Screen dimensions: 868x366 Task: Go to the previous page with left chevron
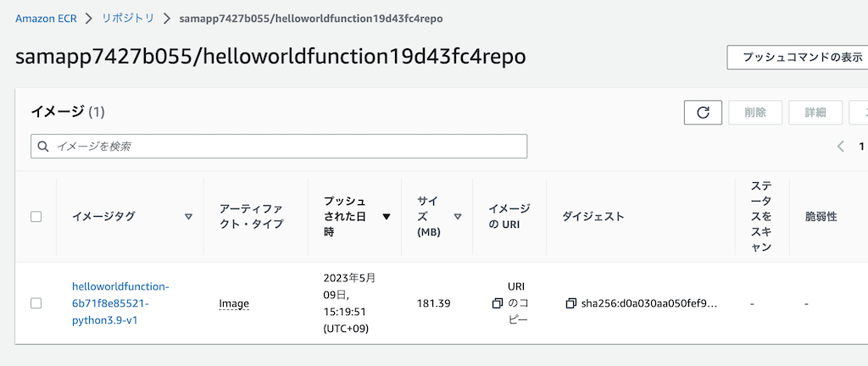841,147
